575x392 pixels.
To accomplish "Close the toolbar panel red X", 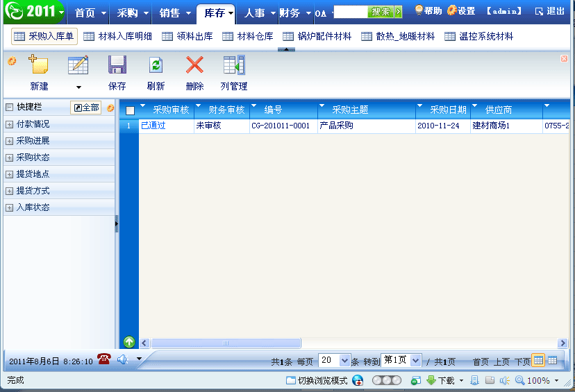I will click(x=564, y=58).
